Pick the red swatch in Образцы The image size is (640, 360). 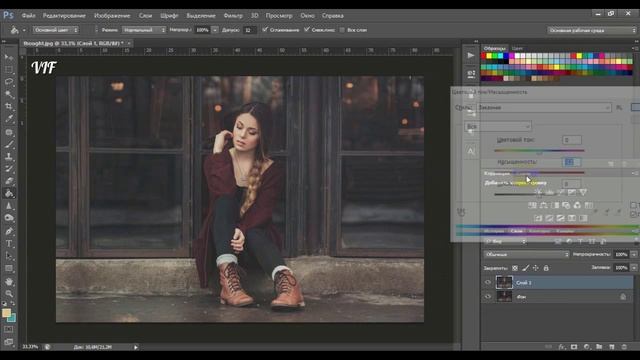coord(484,56)
